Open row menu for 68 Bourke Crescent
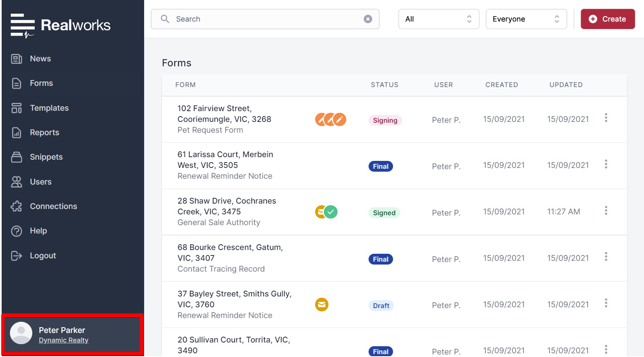Viewport: 644px width, 357px height. [x=606, y=257]
